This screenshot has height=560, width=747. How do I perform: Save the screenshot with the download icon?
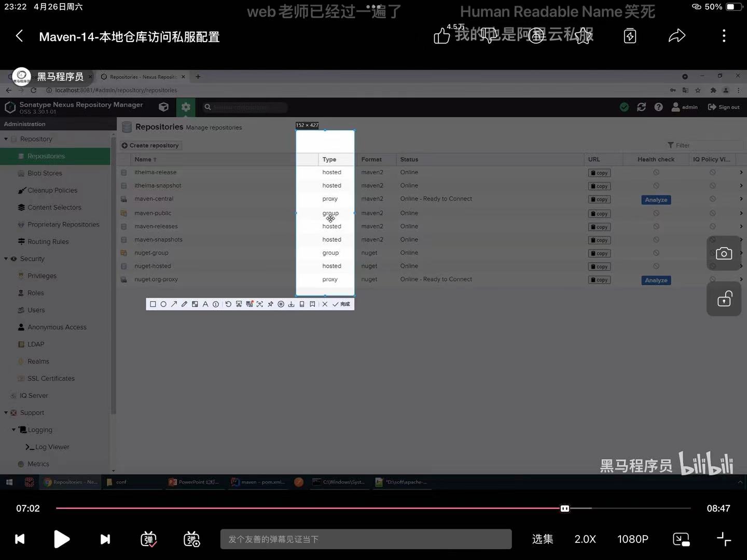pos(291,304)
